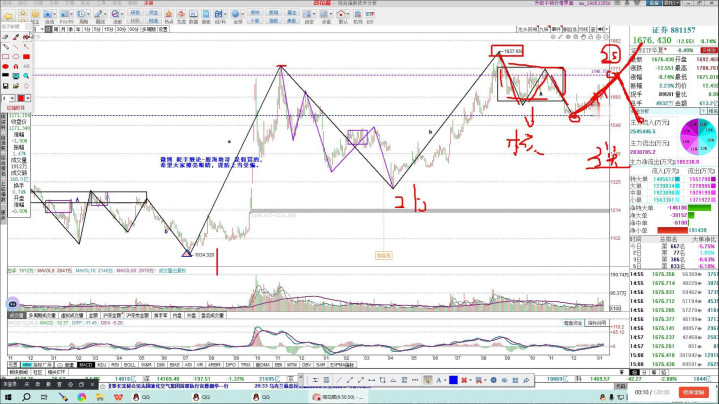Switch to the 月 monthly period

63,29
